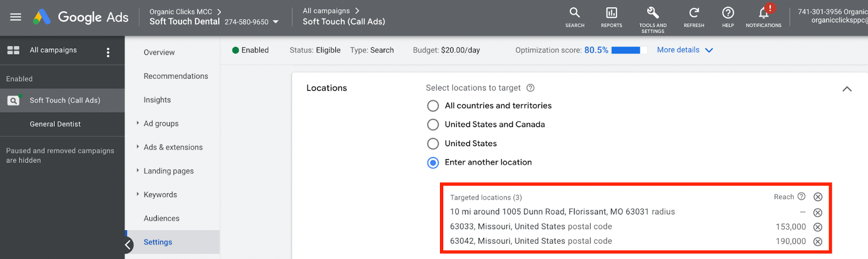Choose the United States radio button
The width and height of the screenshot is (868, 259).
pyautogui.click(x=433, y=144)
